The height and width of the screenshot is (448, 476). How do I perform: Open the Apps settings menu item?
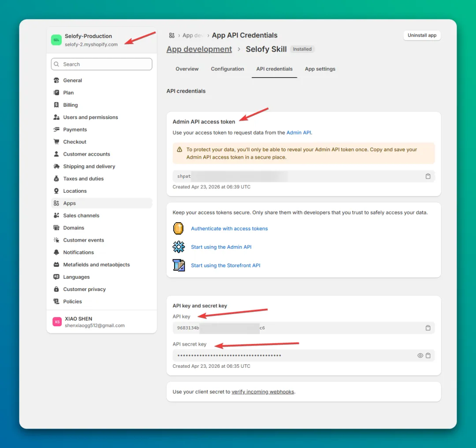click(102, 203)
